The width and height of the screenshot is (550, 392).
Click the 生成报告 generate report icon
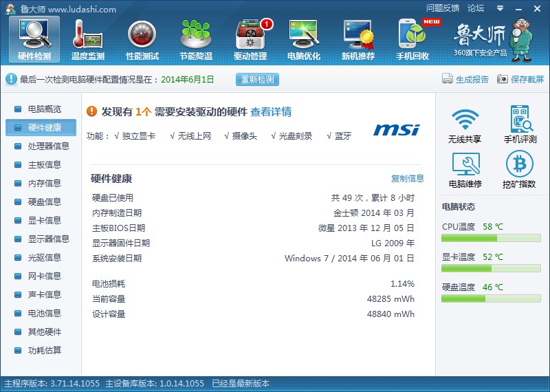(448, 79)
